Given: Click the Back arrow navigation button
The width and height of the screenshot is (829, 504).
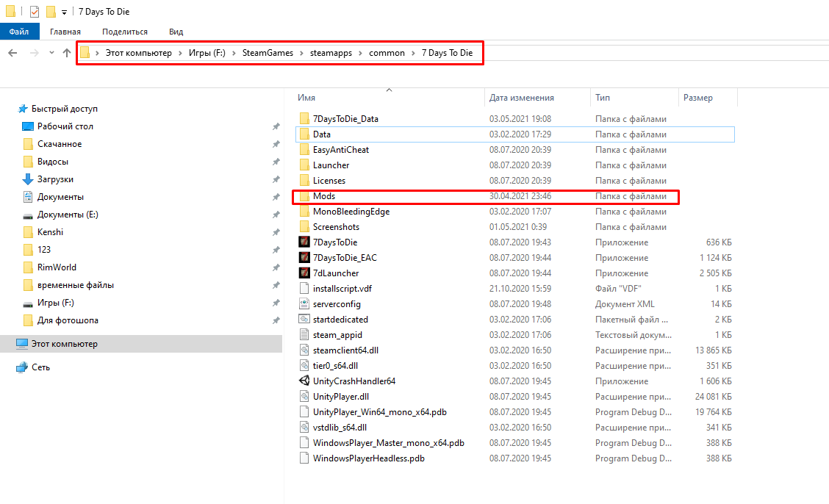Looking at the screenshot, I should [x=12, y=53].
